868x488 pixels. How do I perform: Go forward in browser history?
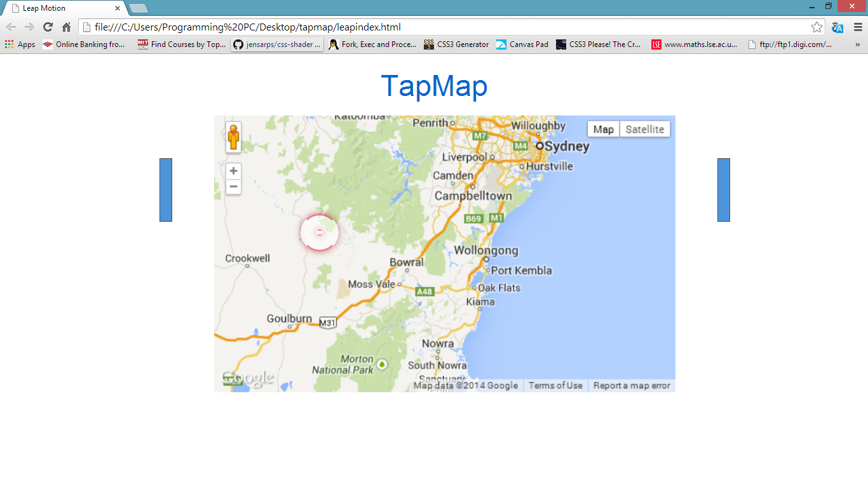(29, 27)
